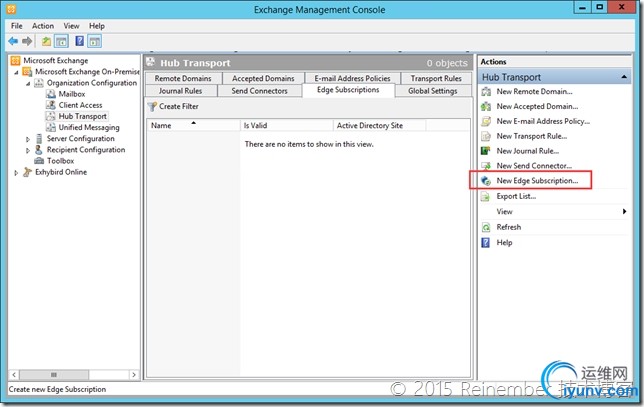
Task: Open the View submenu arrow
Action: (624, 212)
